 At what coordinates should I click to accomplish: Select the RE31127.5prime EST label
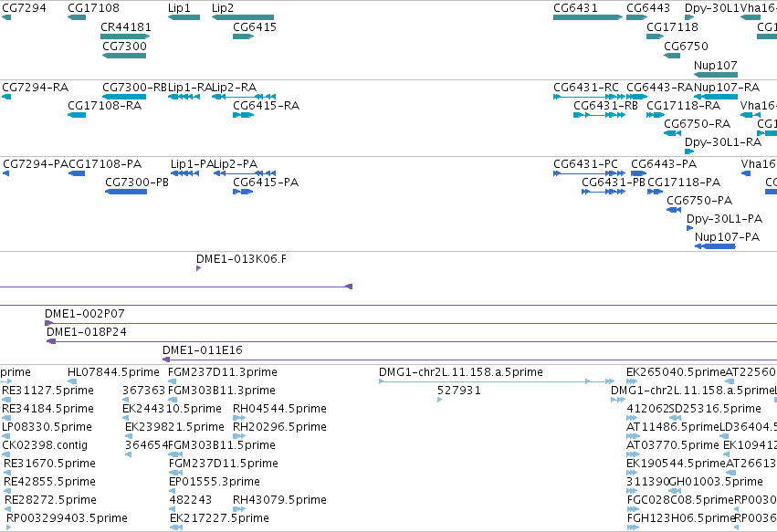click(x=48, y=391)
